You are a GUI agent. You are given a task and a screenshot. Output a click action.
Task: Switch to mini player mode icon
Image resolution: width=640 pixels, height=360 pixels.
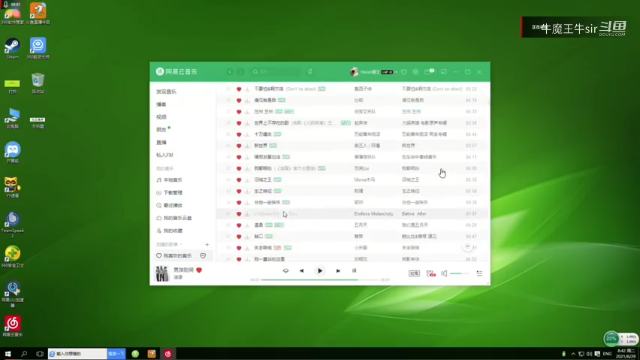tap(444, 72)
